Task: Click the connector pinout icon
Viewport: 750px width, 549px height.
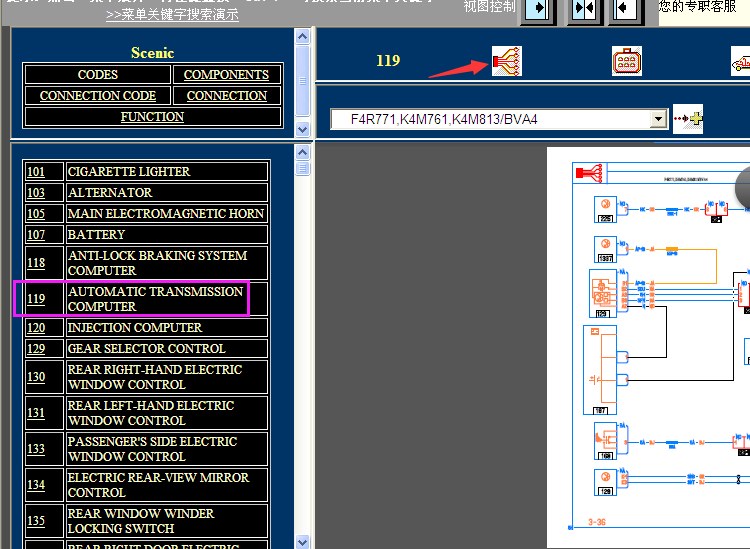Action: [627, 61]
